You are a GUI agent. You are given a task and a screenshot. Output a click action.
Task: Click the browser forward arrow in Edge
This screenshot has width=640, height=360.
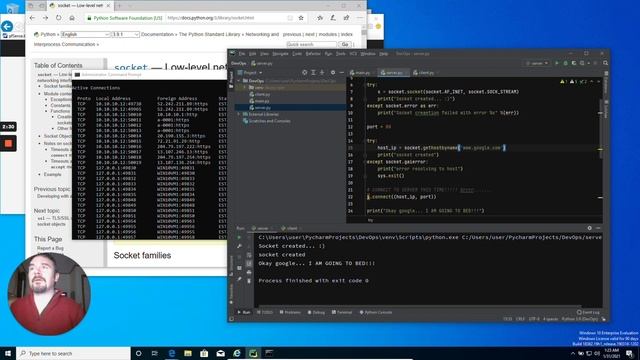click(45, 18)
